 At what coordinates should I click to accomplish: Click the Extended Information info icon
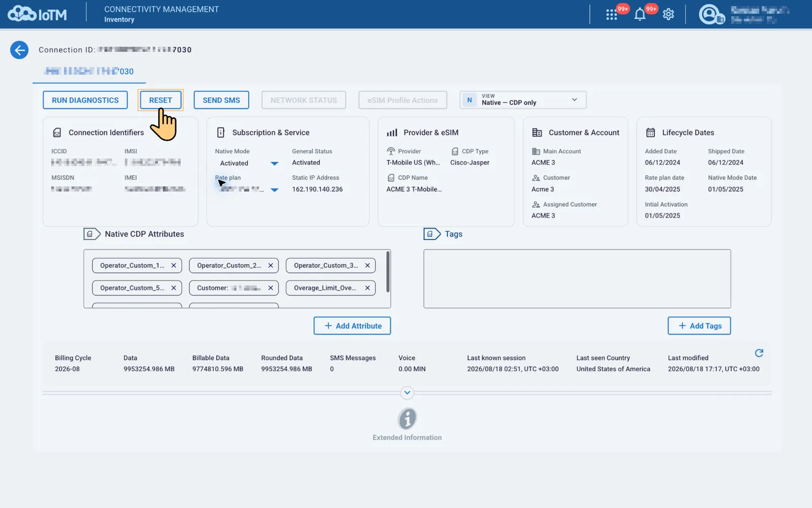coord(407,419)
